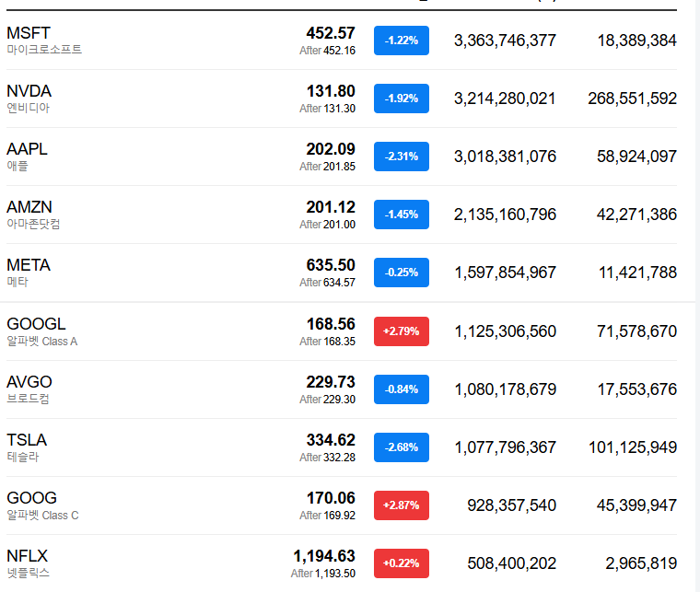Click the -2.31% change badge for AAPL
Image resolution: width=700 pixels, height=592 pixels.
(x=402, y=157)
